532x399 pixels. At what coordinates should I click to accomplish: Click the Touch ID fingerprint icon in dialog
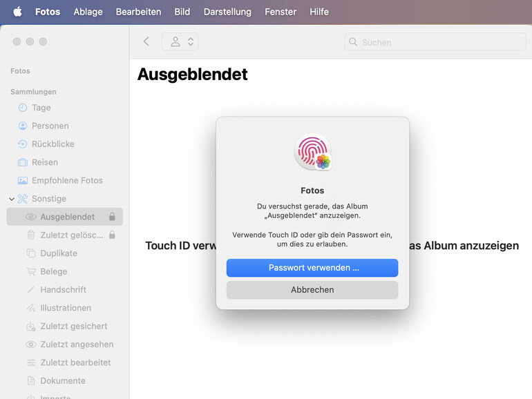(312, 152)
